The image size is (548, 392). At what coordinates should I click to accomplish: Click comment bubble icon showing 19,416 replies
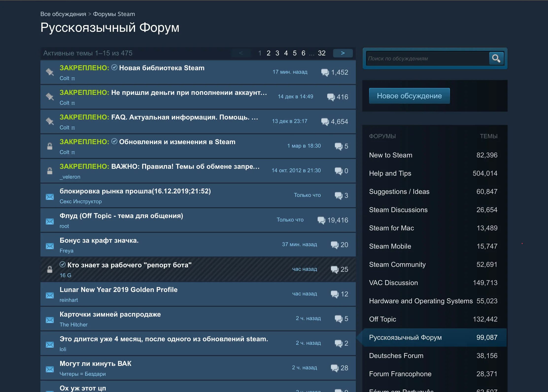pos(321,220)
